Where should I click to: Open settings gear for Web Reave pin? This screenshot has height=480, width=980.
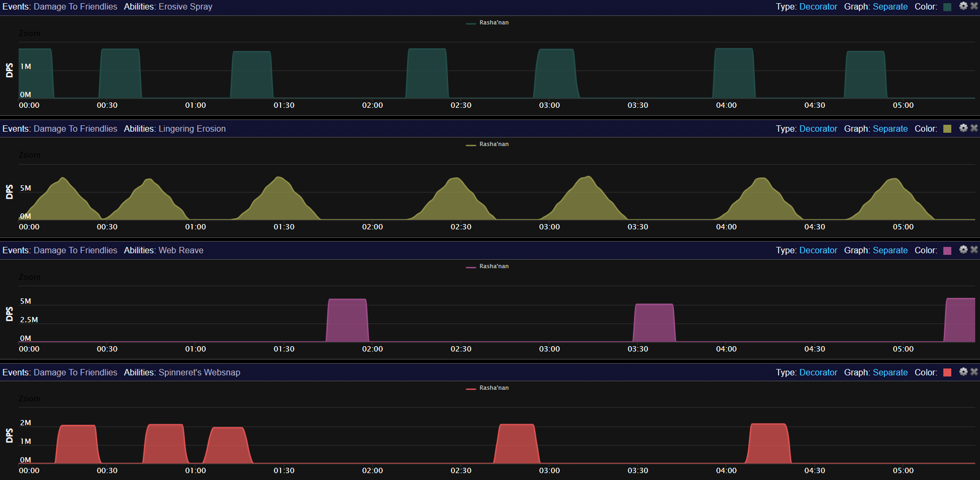963,250
